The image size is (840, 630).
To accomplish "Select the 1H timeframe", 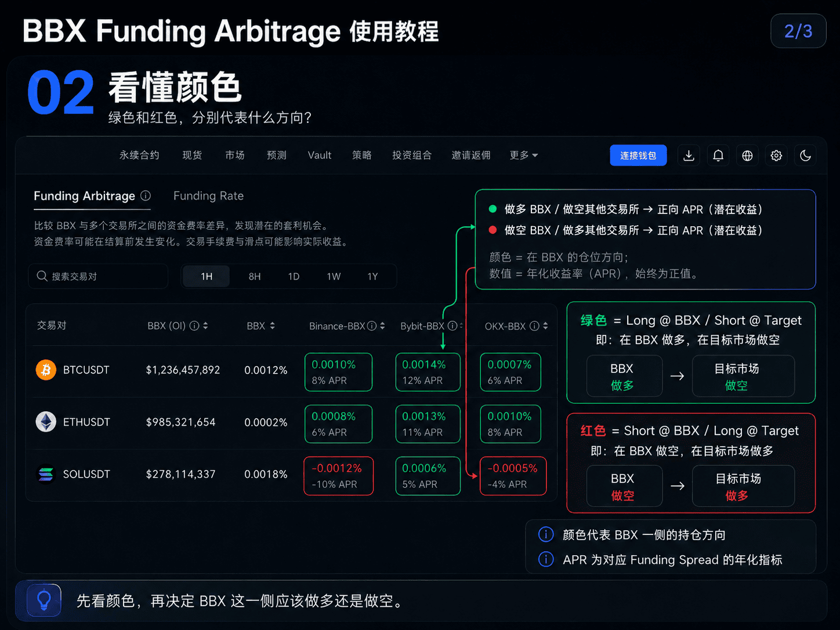I will click(x=207, y=277).
